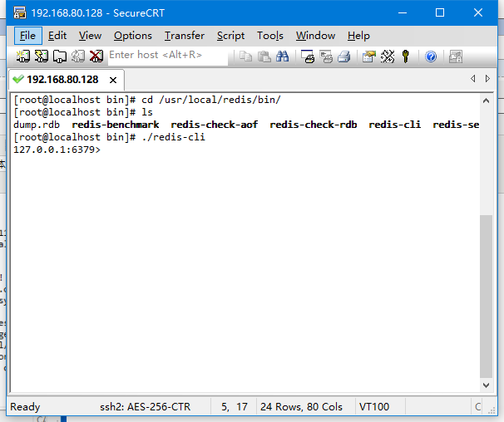The height and width of the screenshot is (422, 504).
Task: Click the redis-cli prompt 127.0.0.1:6379>
Action: point(57,150)
